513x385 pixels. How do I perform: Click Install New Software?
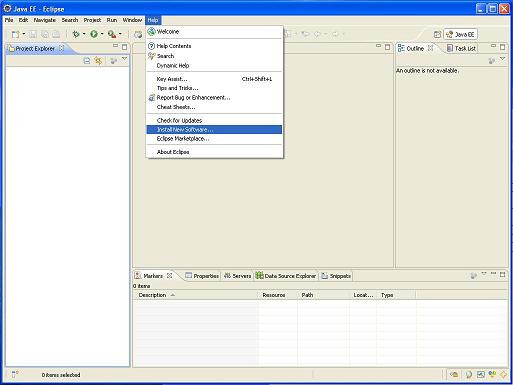click(214, 129)
